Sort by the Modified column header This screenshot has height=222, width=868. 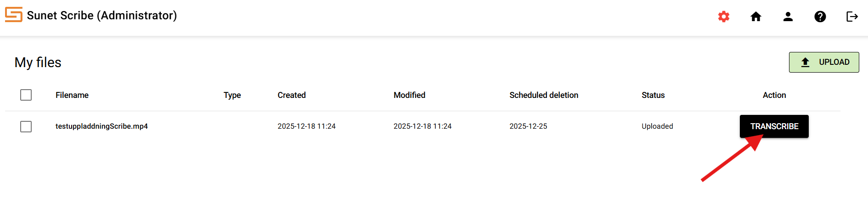point(409,95)
